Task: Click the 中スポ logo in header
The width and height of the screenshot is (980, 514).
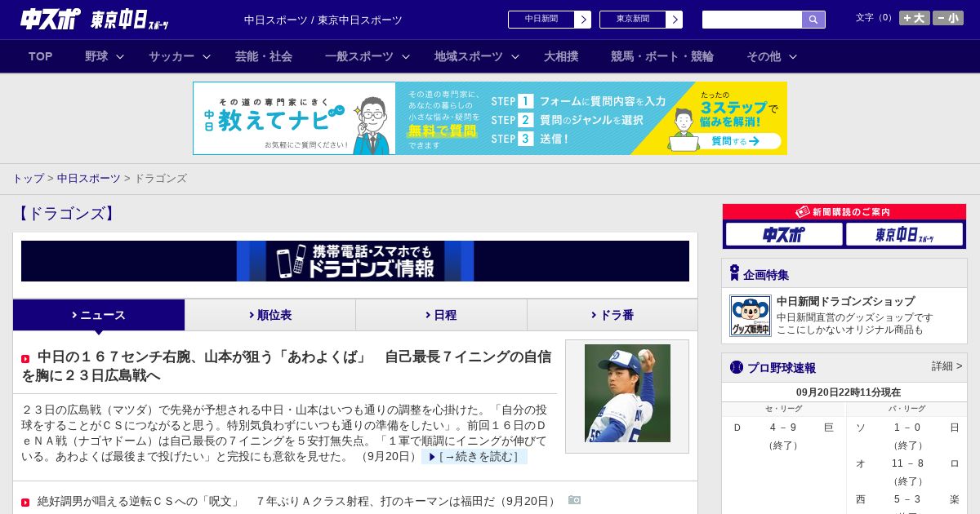Action: coord(51,19)
